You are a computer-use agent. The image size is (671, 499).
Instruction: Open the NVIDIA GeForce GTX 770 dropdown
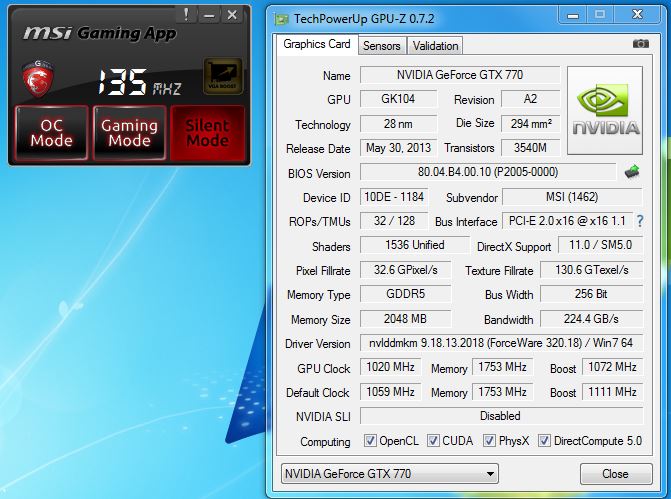point(390,474)
